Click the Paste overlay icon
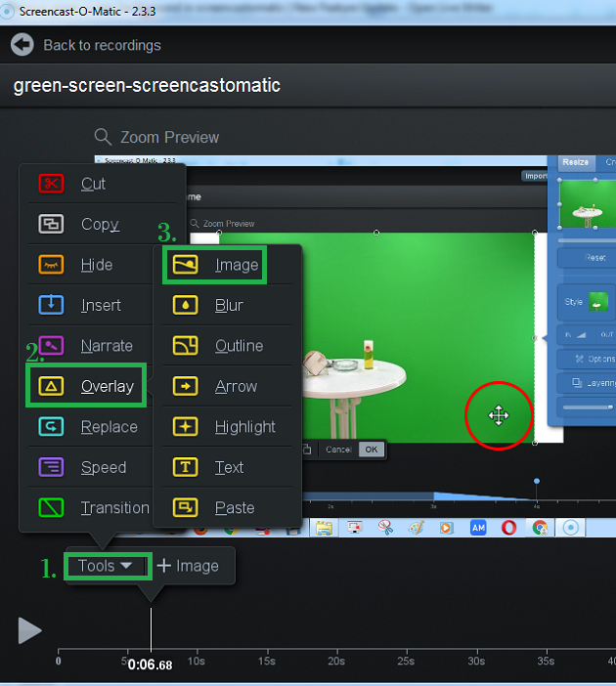 (185, 507)
